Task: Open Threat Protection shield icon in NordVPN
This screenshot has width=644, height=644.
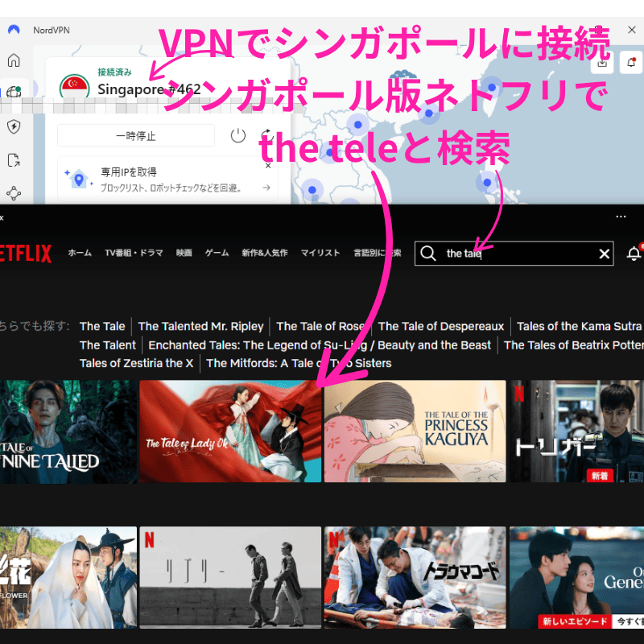Action: (x=14, y=126)
